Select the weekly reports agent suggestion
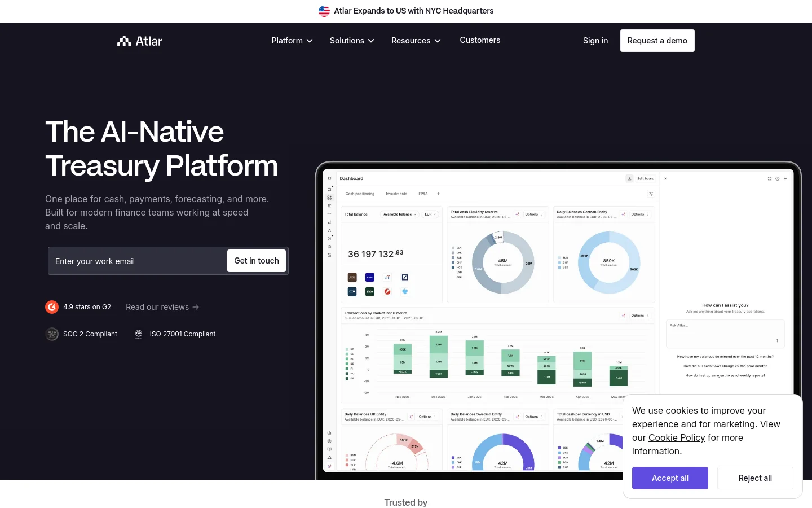812x508 pixels. coord(725,375)
